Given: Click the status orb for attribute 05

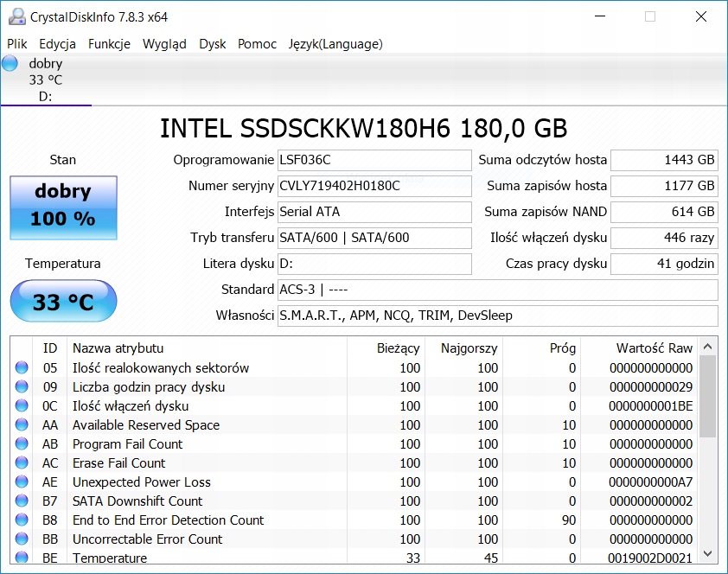Looking at the screenshot, I should pyautogui.click(x=22, y=367).
